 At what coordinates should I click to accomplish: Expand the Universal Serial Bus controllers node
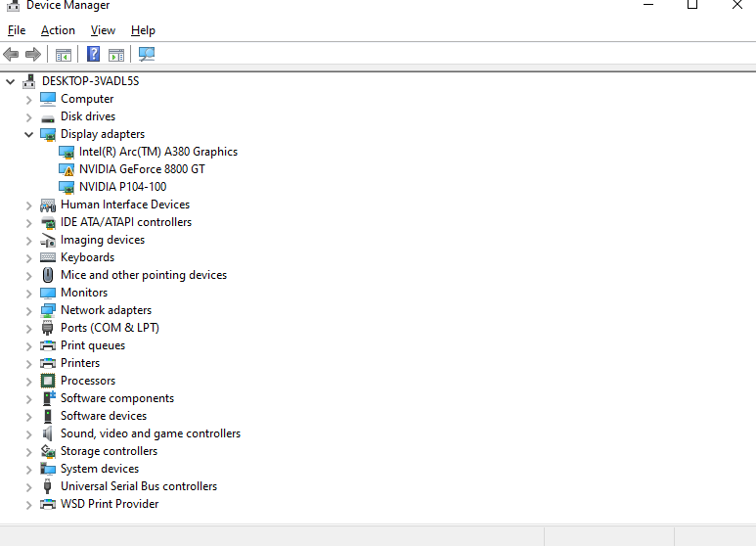(x=29, y=486)
